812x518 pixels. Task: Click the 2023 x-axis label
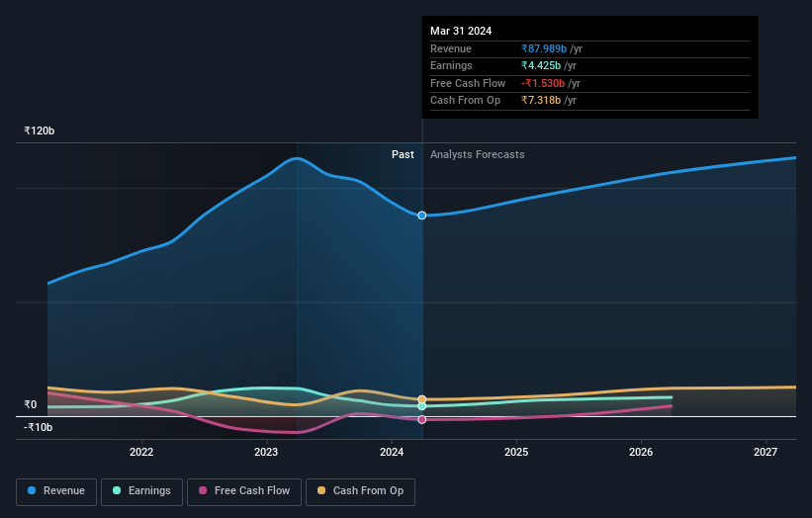click(266, 452)
